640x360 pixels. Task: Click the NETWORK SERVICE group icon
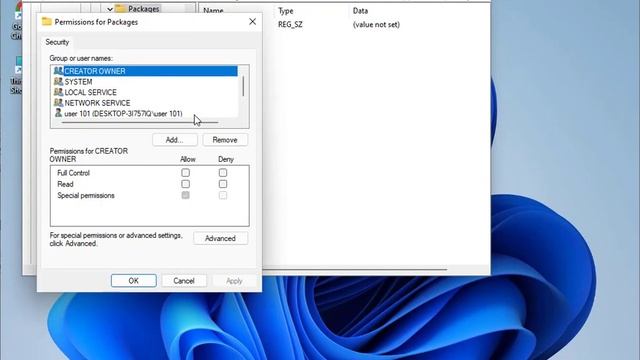click(58, 103)
